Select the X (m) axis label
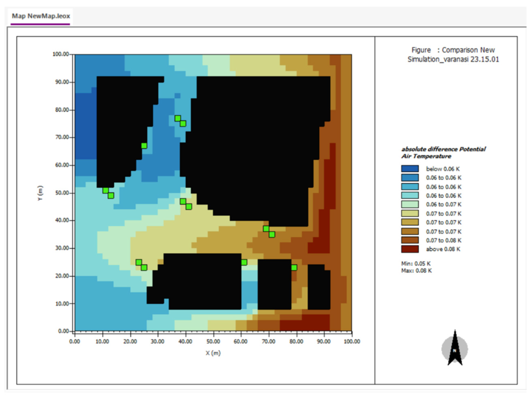The width and height of the screenshot is (532, 397). pos(213,353)
